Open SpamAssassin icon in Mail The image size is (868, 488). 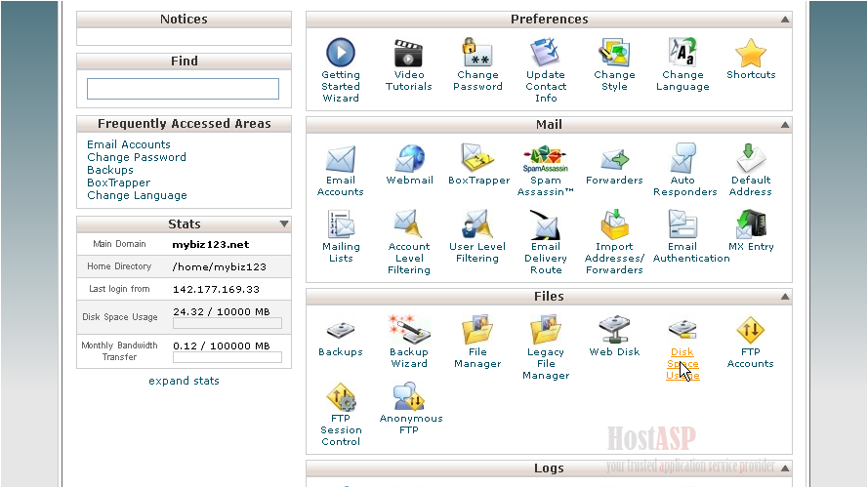tap(546, 159)
